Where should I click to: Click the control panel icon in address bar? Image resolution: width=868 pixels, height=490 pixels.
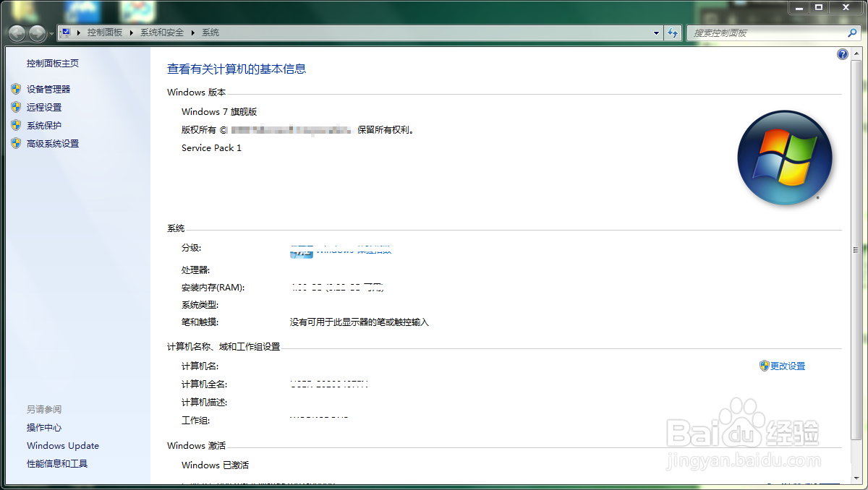[x=66, y=33]
